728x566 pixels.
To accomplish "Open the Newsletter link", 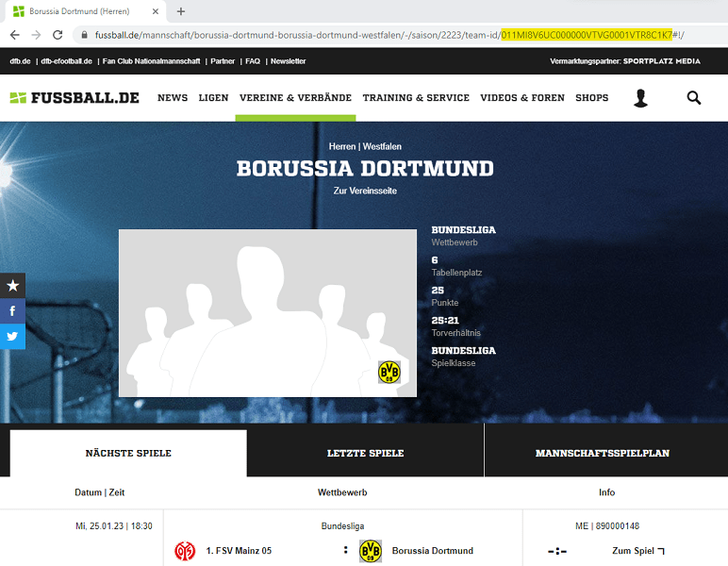I will [289, 61].
